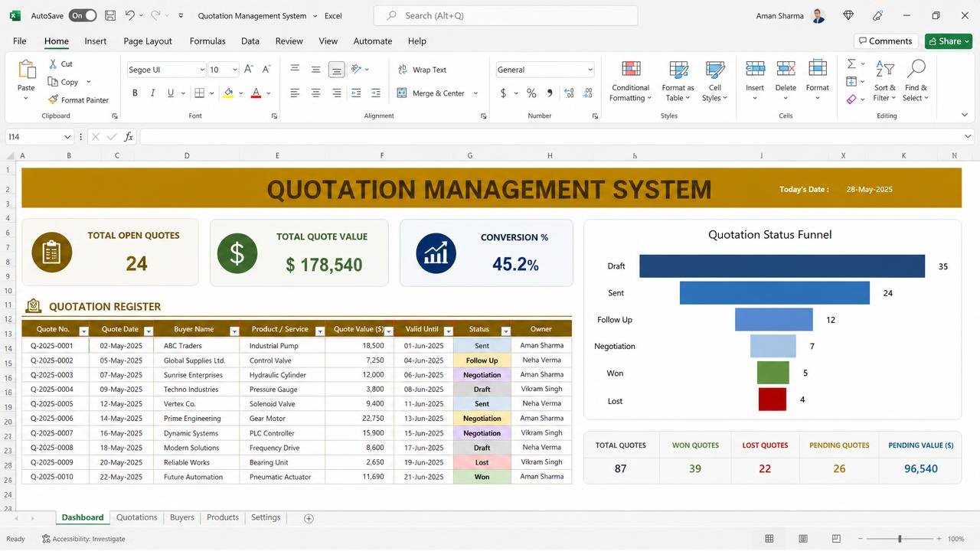Switch to the Insert ribbon tab
980x551 pixels.
click(x=96, y=41)
